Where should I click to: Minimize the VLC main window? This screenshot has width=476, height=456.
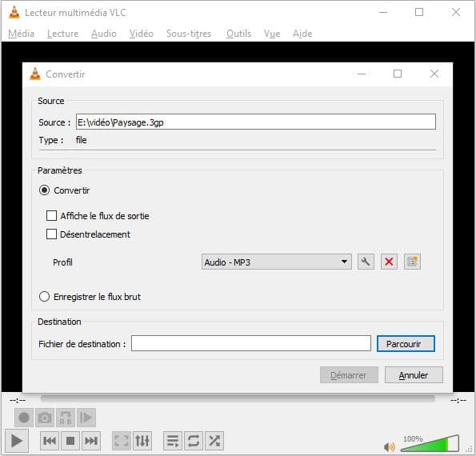pos(383,13)
